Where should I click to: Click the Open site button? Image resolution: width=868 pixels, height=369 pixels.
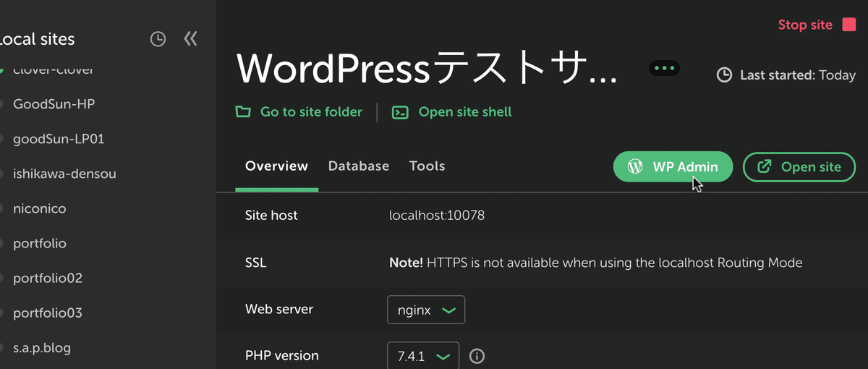[x=799, y=166]
